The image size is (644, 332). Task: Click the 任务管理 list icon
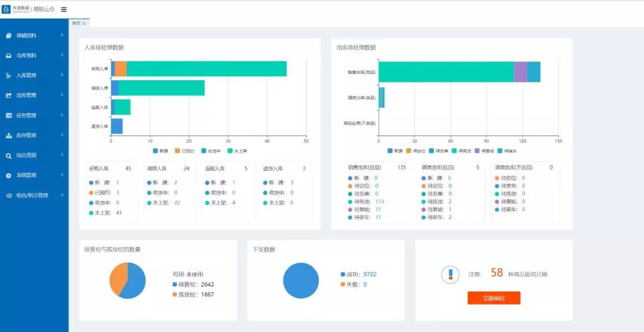point(8,116)
